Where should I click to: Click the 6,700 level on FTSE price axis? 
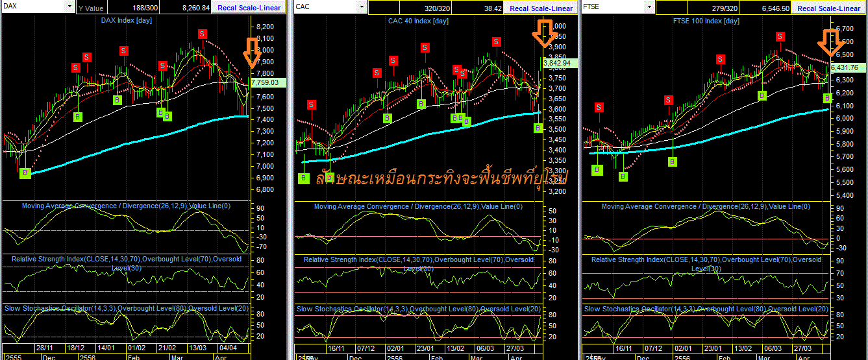(846, 29)
